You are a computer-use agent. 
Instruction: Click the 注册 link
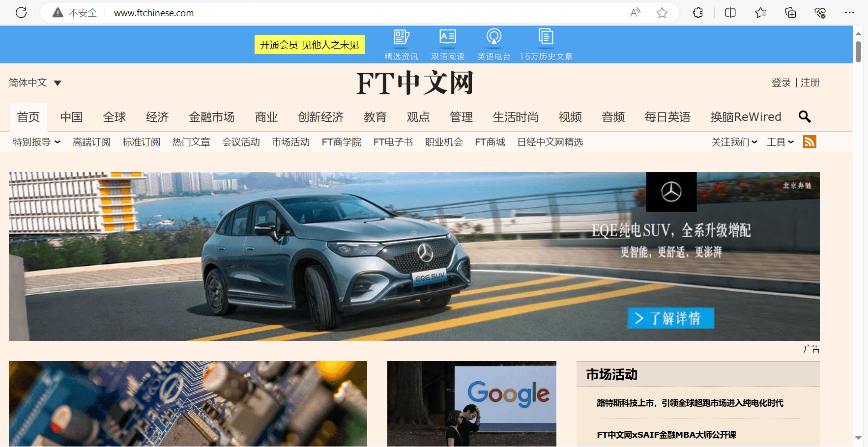810,83
